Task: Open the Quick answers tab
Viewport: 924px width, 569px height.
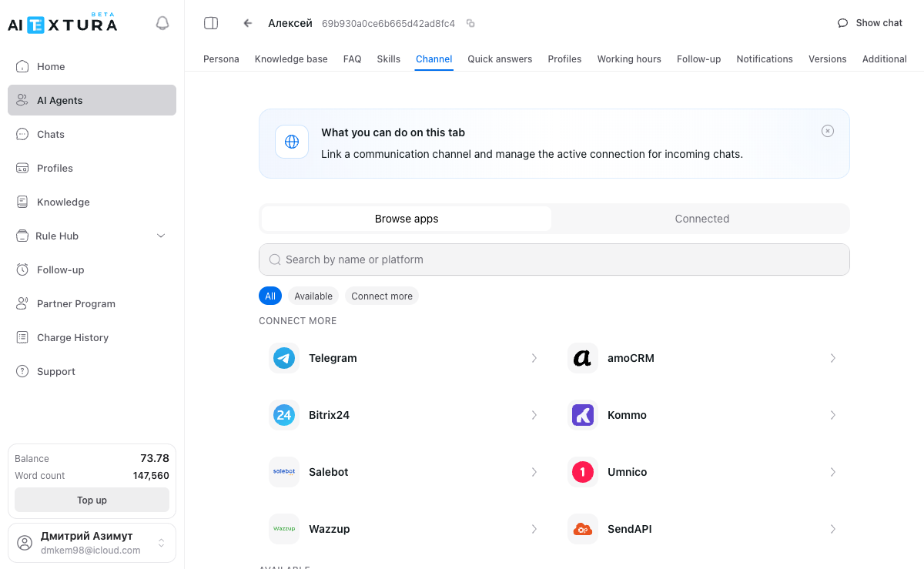Action: pos(500,59)
